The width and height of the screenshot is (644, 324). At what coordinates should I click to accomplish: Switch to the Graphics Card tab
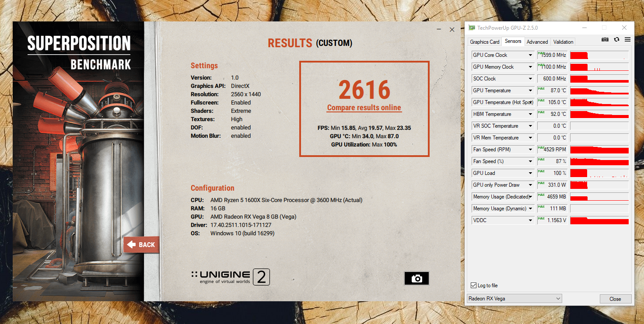(x=484, y=42)
